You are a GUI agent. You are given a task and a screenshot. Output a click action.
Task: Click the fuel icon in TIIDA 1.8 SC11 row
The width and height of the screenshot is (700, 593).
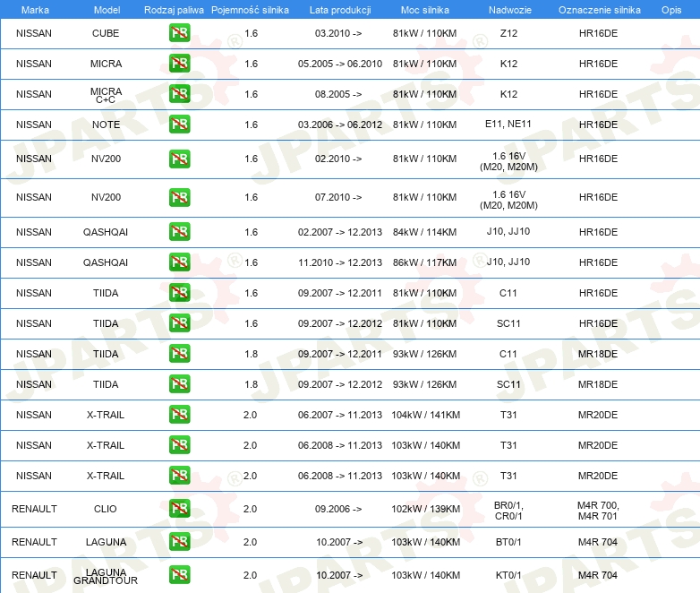click(179, 384)
